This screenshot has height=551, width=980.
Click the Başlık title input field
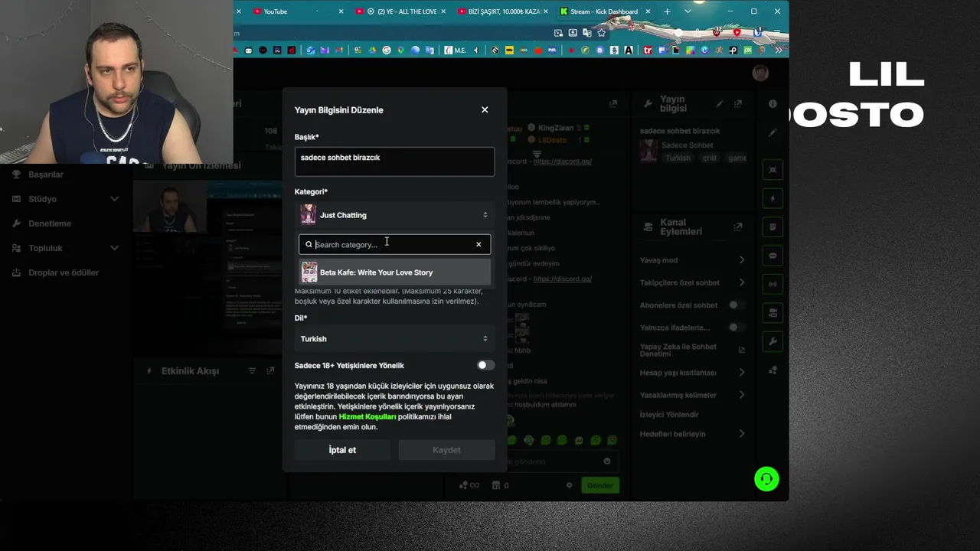point(394,161)
